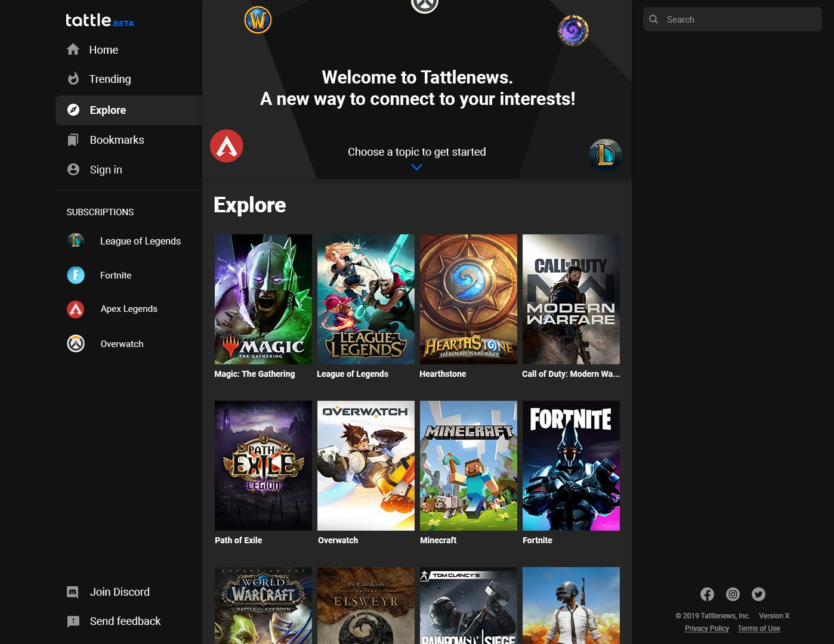Viewport: 834px width, 644px height.
Task: Open the Privacy Policy link
Action: [x=707, y=628]
